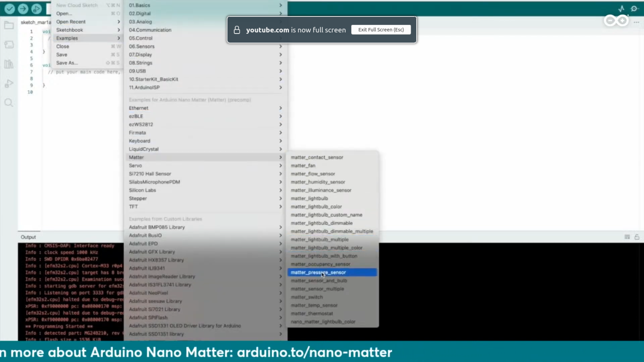Open matter_lightbulb example
The height and width of the screenshot is (362, 644).
332,198
